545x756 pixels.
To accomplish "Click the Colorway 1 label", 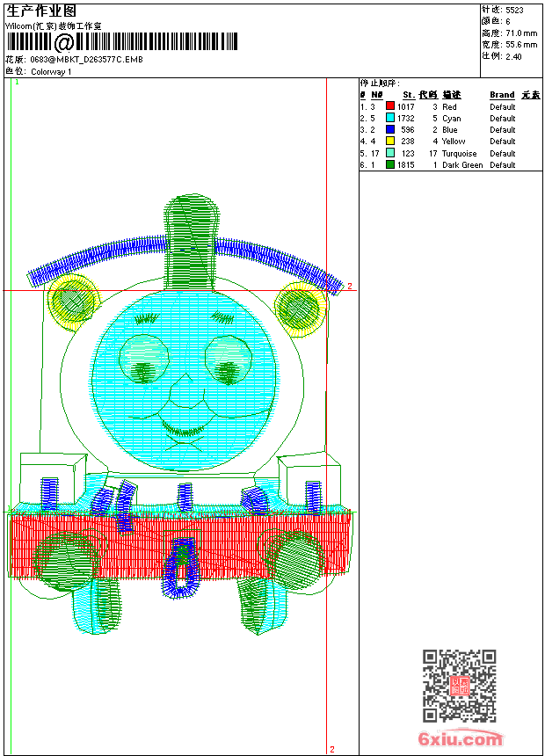I will (x=51, y=72).
